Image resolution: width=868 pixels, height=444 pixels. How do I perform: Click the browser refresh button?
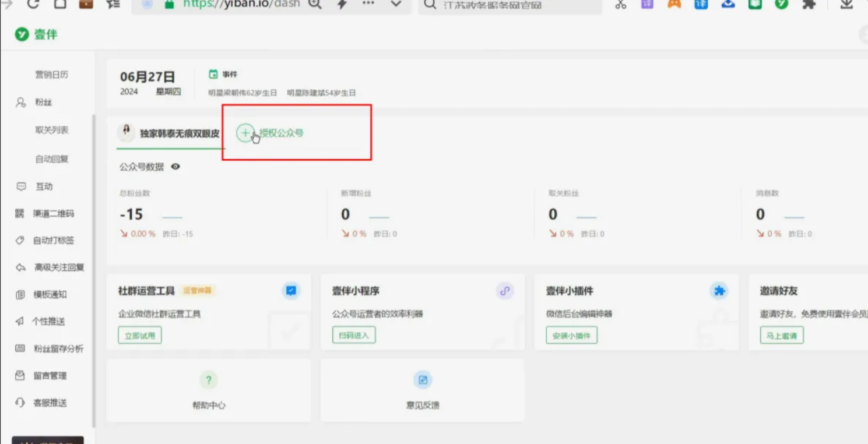(x=33, y=3)
